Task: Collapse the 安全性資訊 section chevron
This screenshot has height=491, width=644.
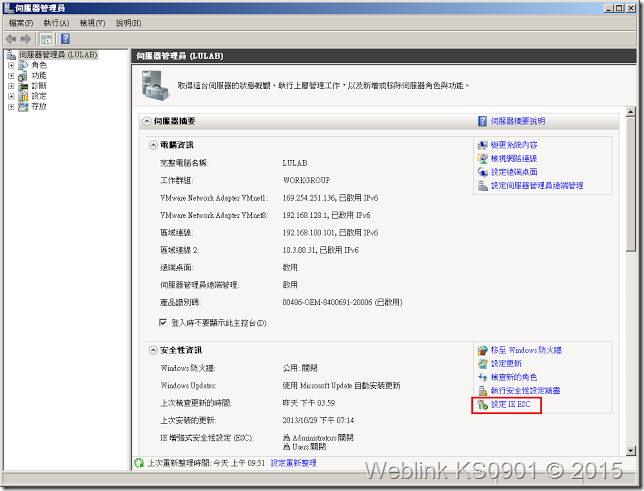Action: 152,350
